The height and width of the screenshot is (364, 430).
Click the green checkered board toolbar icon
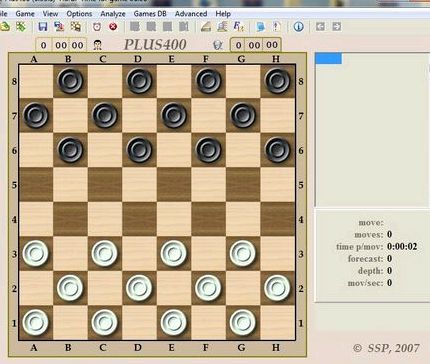point(21,26)
